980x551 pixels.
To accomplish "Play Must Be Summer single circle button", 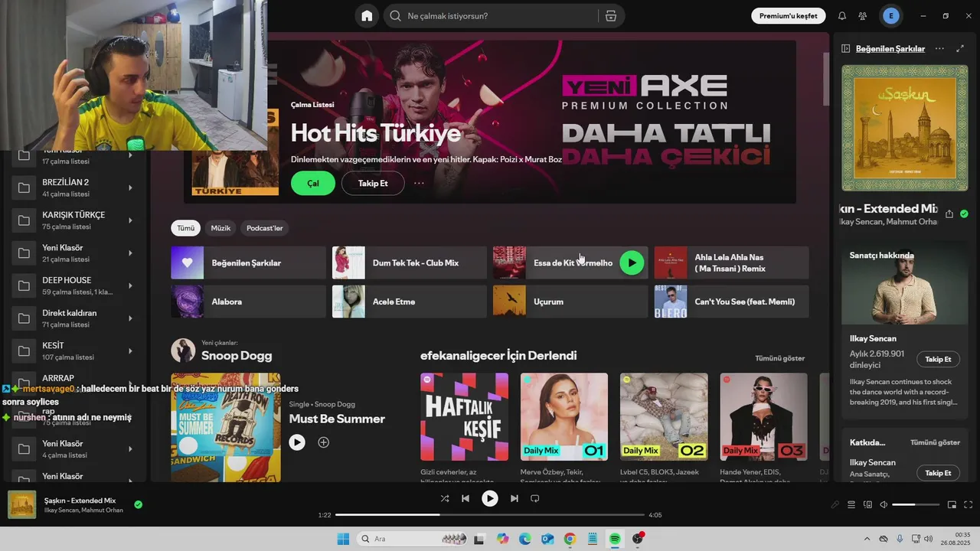I will [297, 442].
